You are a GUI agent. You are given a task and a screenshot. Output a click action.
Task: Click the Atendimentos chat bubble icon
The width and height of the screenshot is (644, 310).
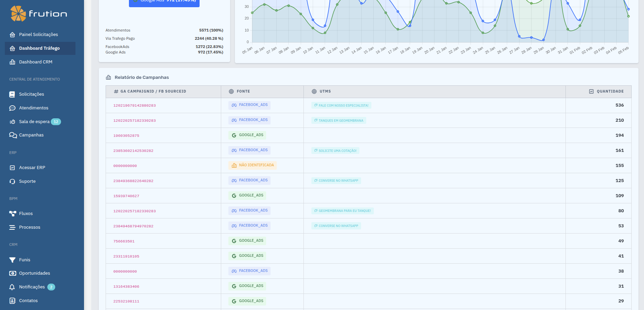[x=12, y=108]
